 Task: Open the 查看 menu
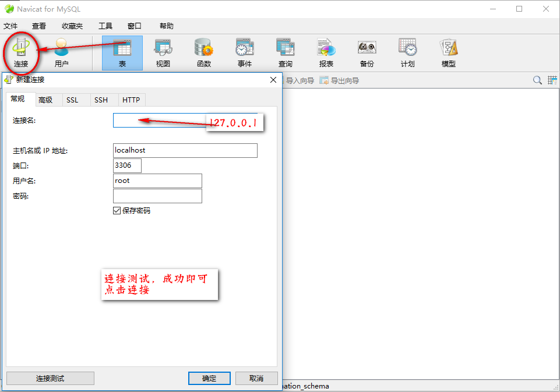click(x=39, y=26)
